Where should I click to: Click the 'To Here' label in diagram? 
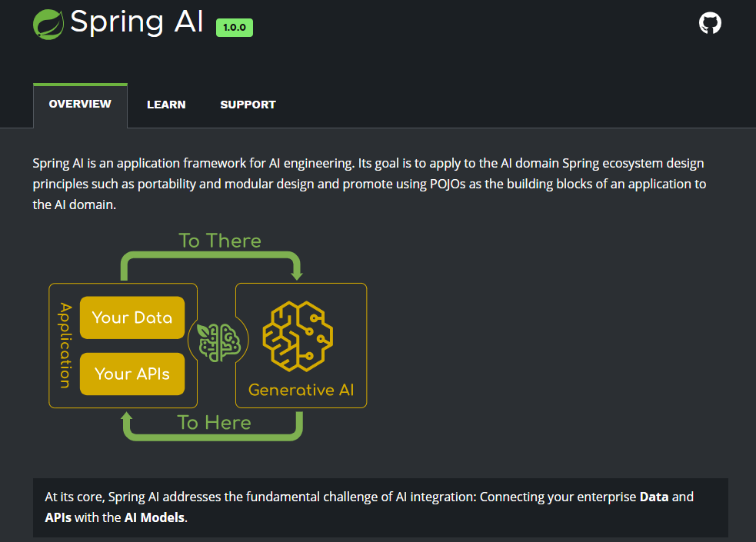214,423
